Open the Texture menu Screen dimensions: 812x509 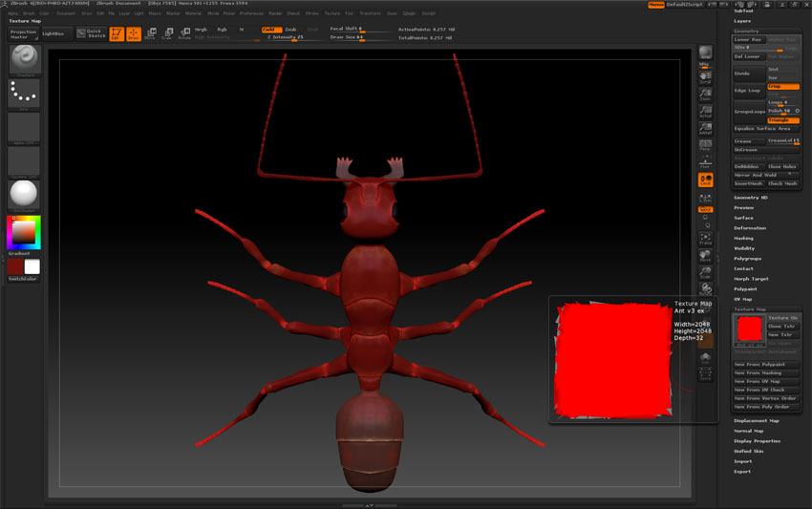pyautogui.click(x=332, y=13)
